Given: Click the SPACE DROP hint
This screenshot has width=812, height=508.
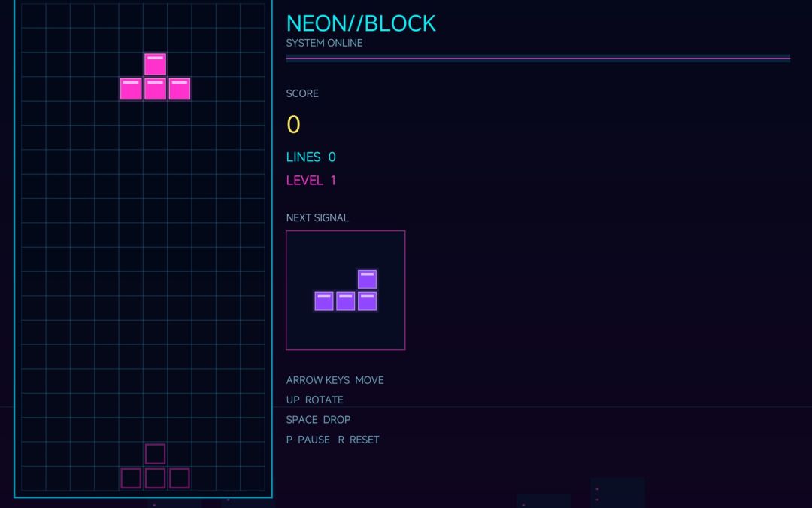Looking at the screenshot, I should point(319,419).
